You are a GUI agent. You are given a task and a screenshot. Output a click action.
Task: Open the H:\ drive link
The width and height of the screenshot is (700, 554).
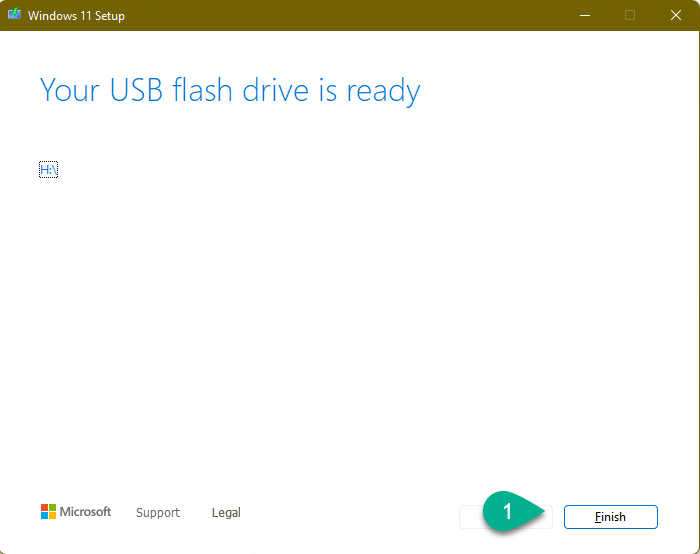[x=48, y=170]
